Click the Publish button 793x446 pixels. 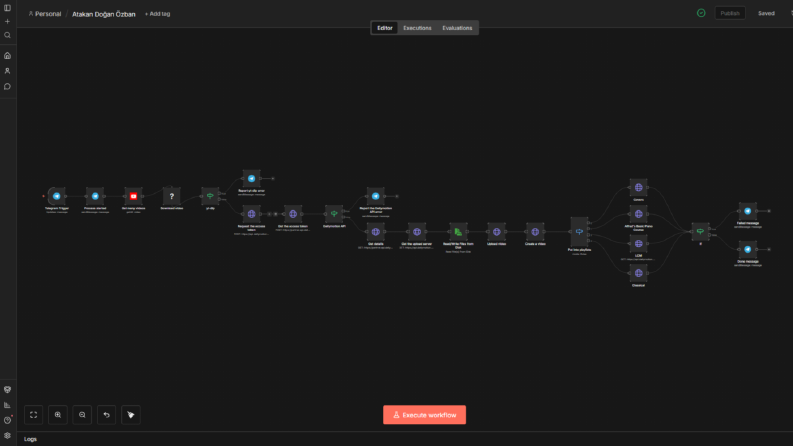730,13
